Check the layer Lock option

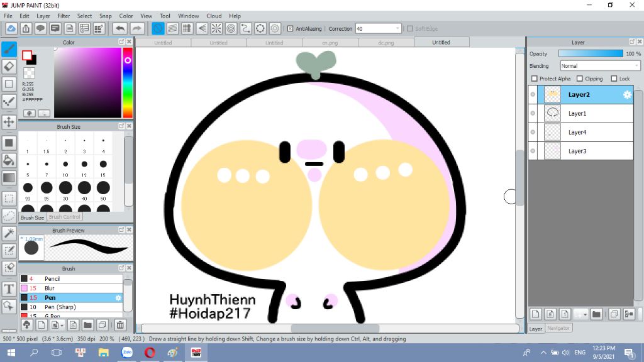614,79
